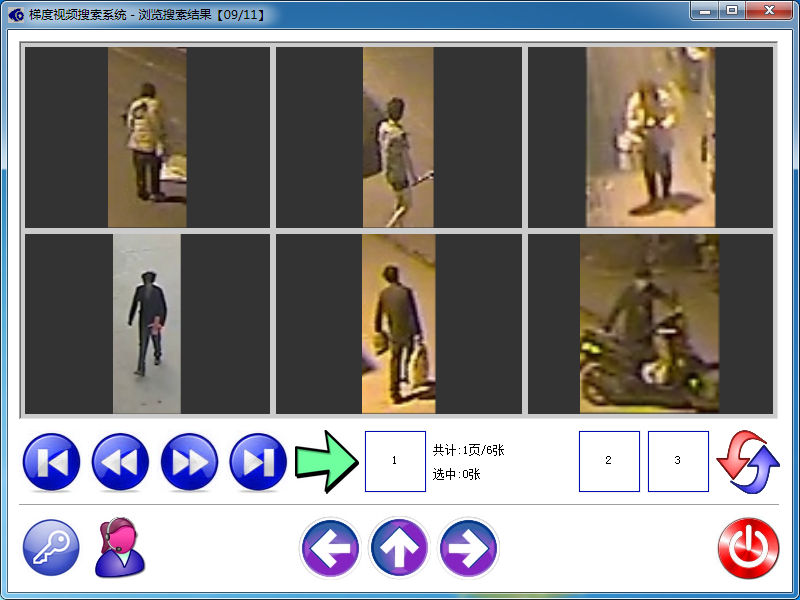Image resolution: width=800 pixels, height=600 pixels.
Task: Click the purple right arrow button
Action: tap(468, 547)
